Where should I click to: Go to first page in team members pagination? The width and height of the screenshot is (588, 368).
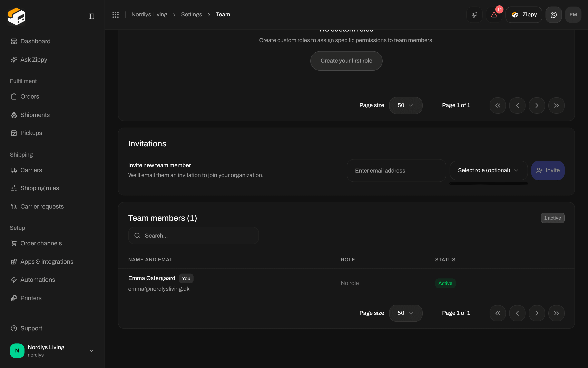[498, 313]
